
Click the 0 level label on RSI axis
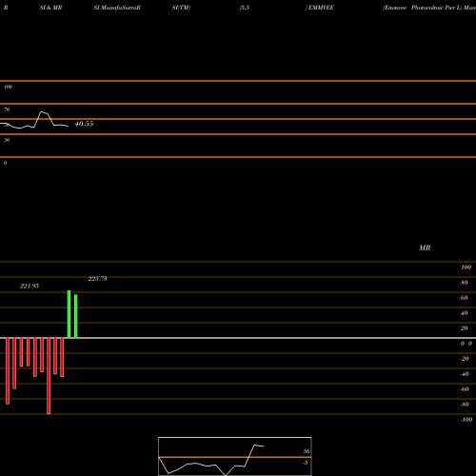coord(5,163)
